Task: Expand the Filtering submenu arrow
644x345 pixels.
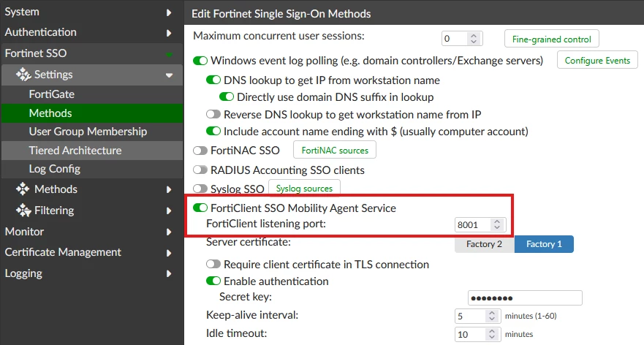Action: pyautogui.click(x=169, y=211)
